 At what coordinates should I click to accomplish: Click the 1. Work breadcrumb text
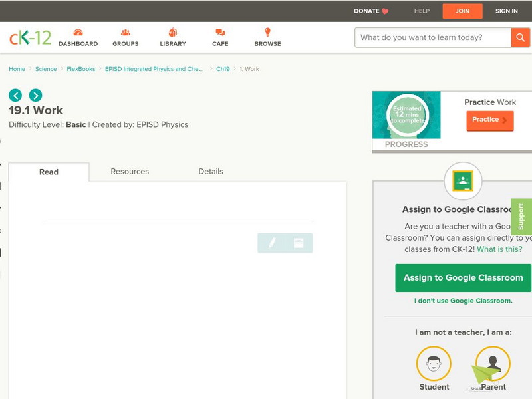(249, 69)
